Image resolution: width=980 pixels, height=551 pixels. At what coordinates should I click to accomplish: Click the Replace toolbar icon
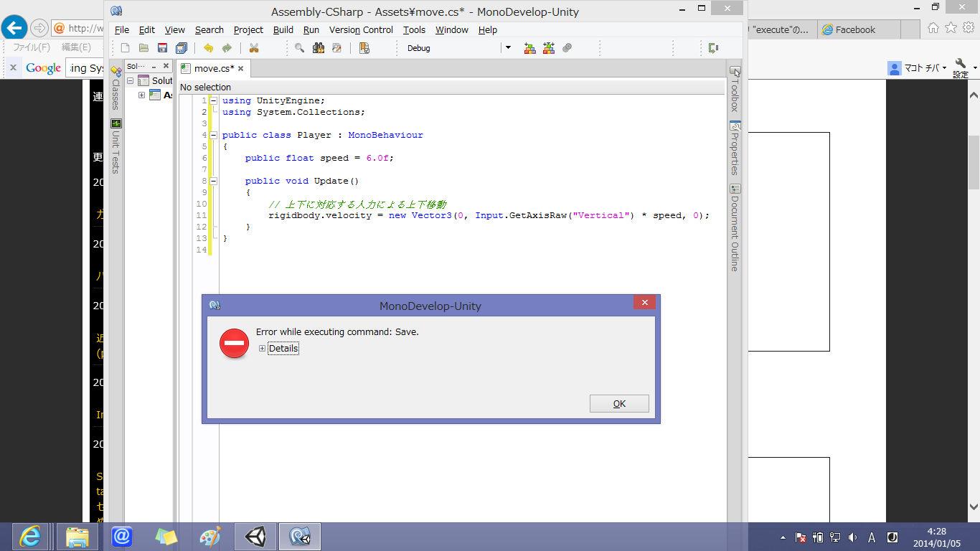pyautogui.click(x=336, y=48)
